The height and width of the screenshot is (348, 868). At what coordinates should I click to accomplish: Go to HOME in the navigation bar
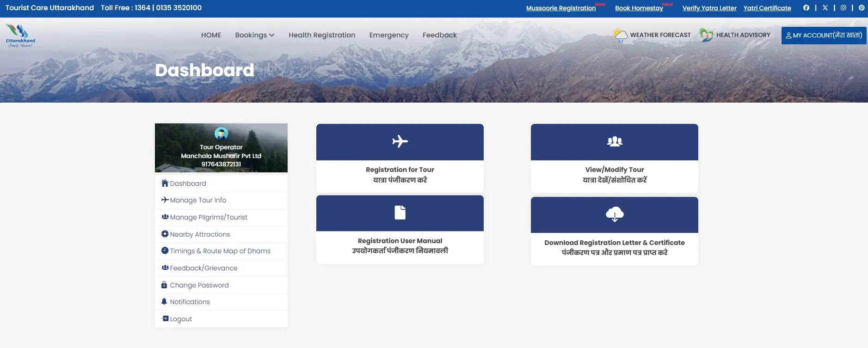[x=211, y=35]
